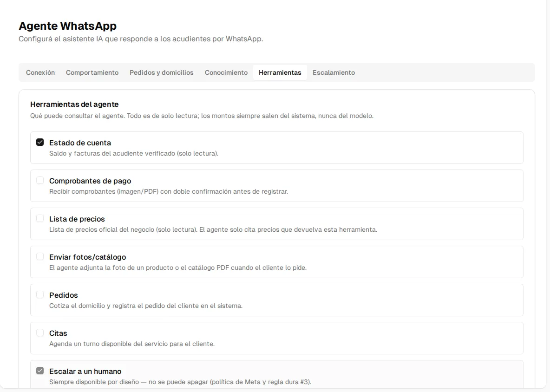This screenshot has height=392, width=550.
Task: Open the Escalamiento tab
Action: tap(334, 72)
